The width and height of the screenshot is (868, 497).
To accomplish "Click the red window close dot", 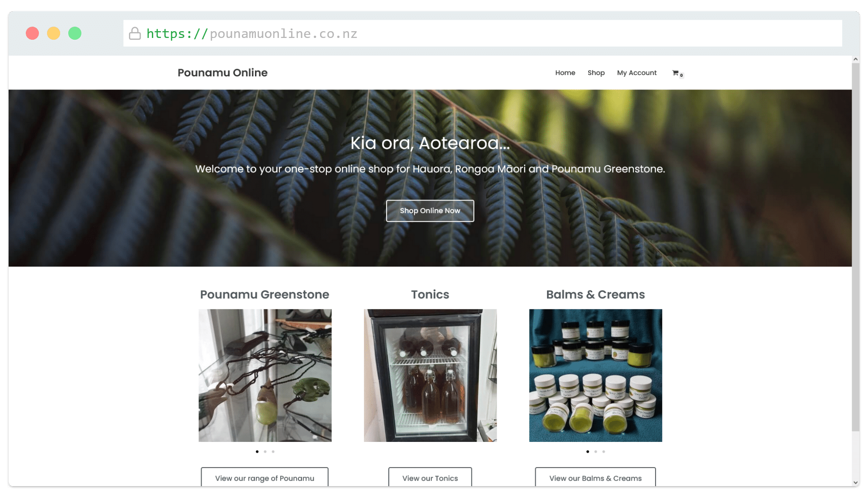I will click(32, 33).
